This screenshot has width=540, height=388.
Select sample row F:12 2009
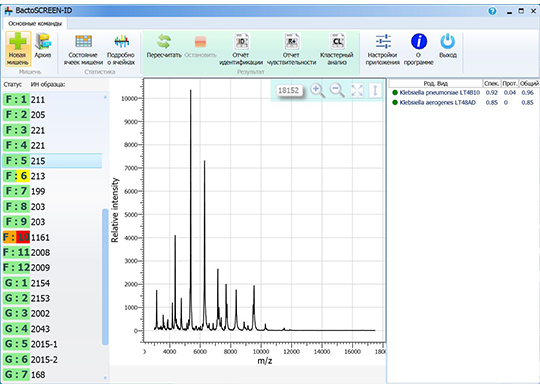coord(52,268)
